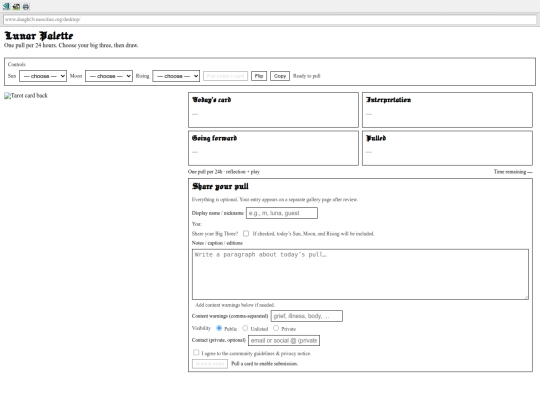Click the Copy button

[x=280, y=76]
